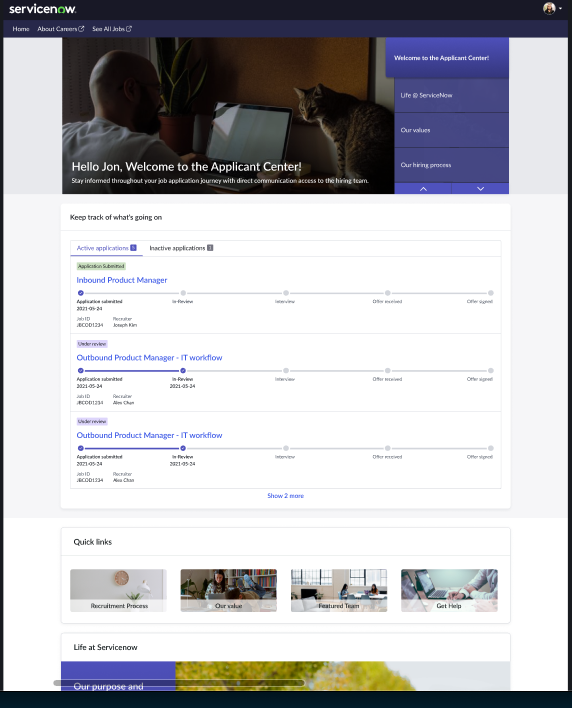Click the Quick links section heading

[93, 542]
